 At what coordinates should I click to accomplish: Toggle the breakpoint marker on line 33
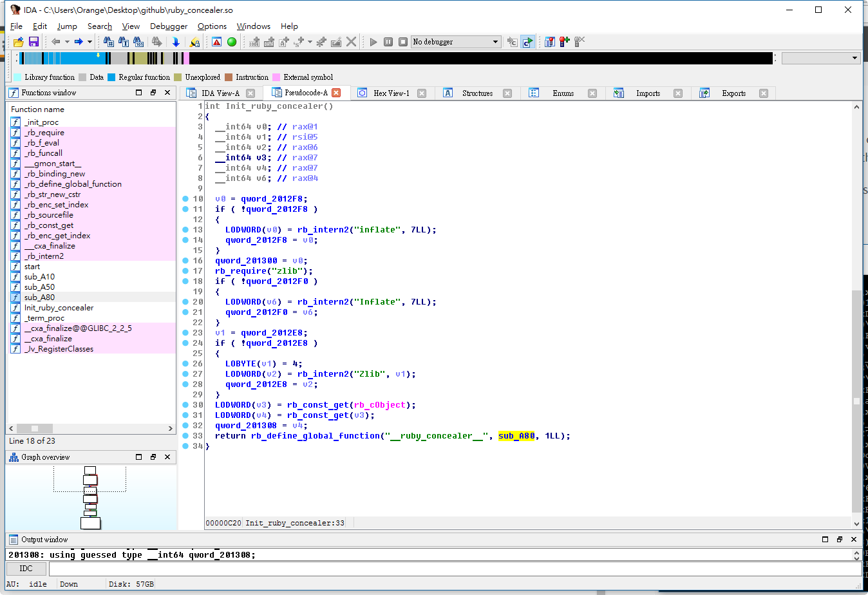[x=185, y=436]
